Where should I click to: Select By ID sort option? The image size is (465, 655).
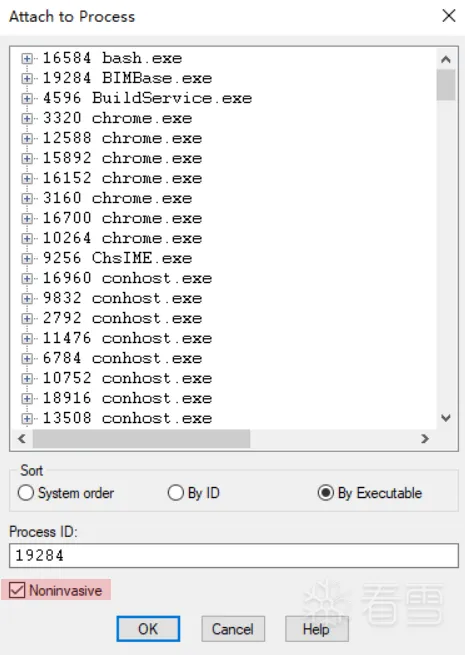(193, 493)
